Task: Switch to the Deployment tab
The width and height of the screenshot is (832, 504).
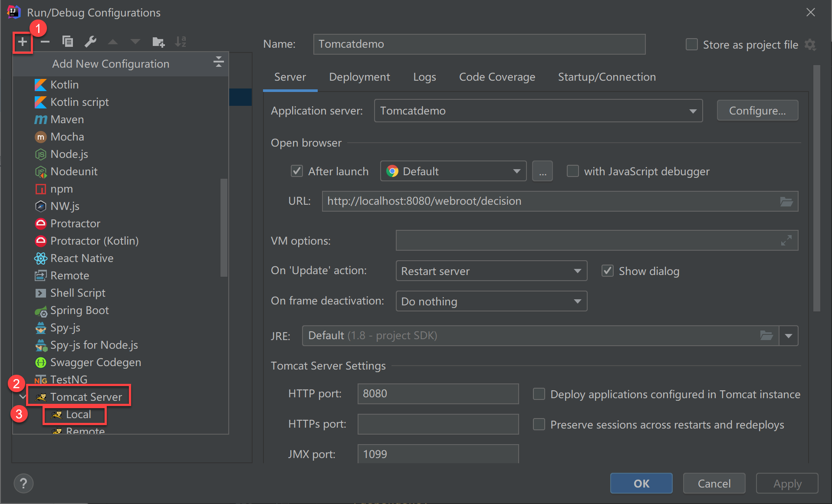Action: [359, 77]
